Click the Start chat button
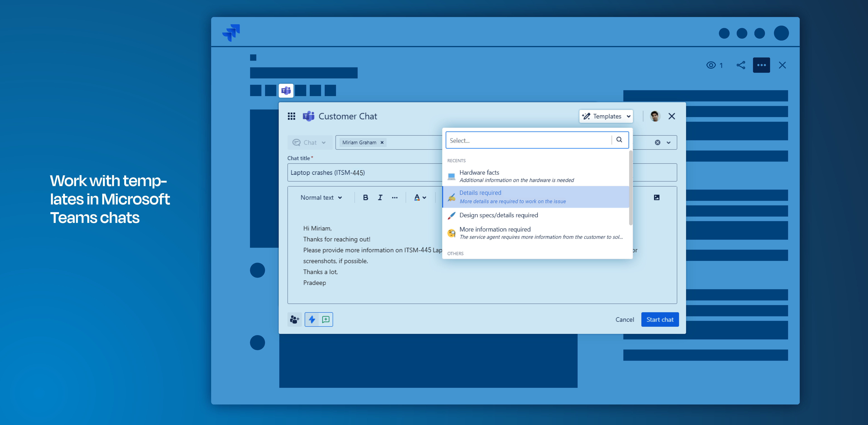The image size is (868, 425). pos(660,319)
